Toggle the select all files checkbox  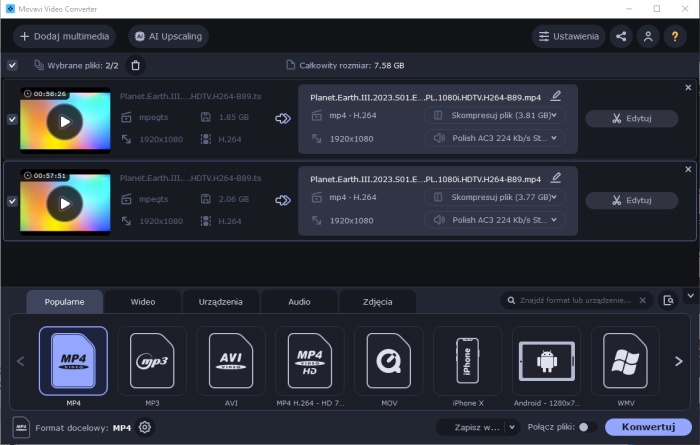(12, 66)
